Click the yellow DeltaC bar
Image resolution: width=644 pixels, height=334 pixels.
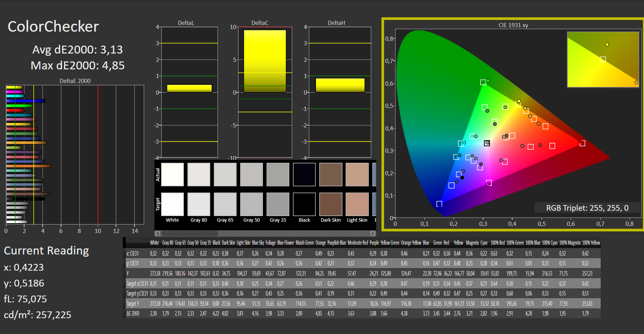[x=265, y=61]
